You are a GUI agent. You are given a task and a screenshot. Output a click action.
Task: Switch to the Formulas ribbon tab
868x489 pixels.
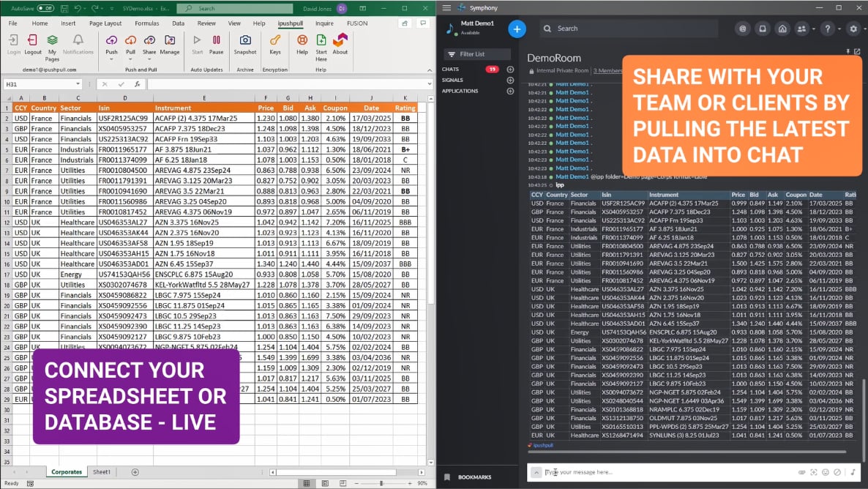click(146, 23)
